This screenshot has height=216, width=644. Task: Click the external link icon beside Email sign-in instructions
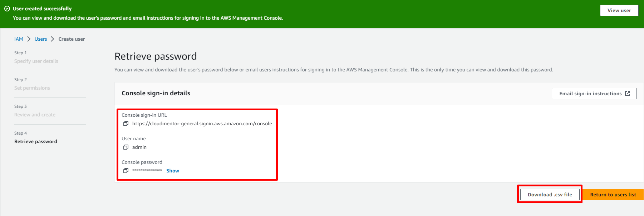(628, 94)
